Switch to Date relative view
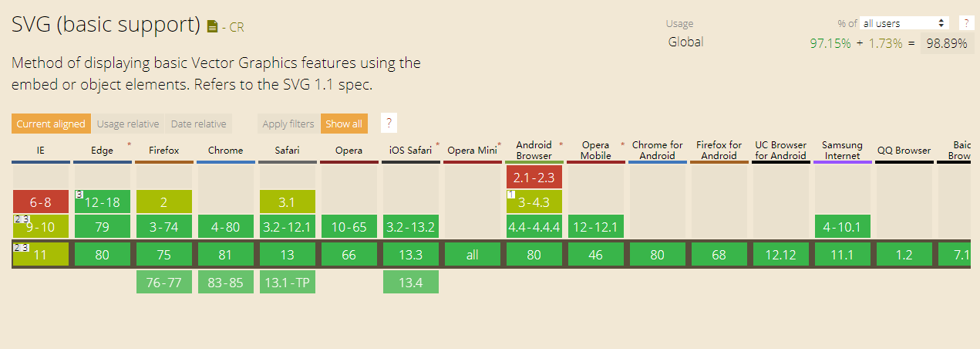The height and width of the screenshot is (349, 980). pyautogui.click(x=199, y=124)
